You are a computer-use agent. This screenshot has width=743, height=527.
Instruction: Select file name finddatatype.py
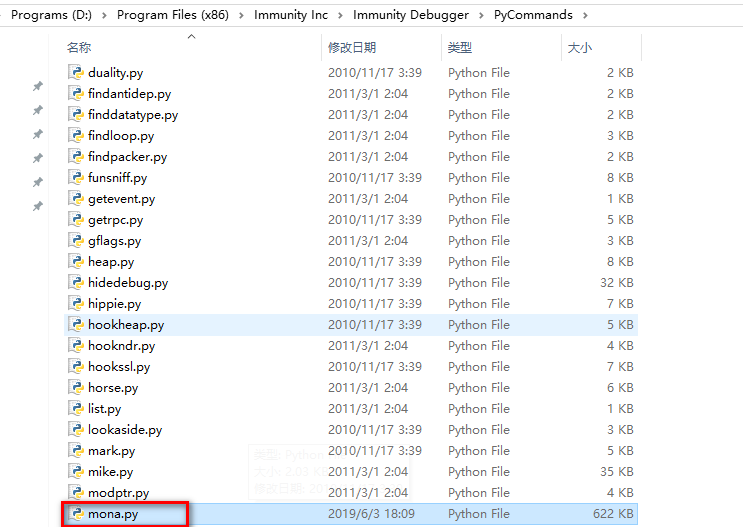pyautogui.click(x=133, y=115)
